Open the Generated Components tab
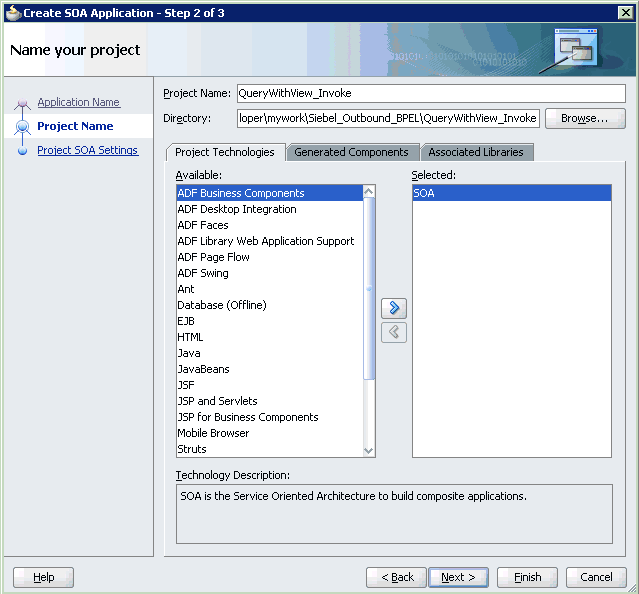 [351, 152]
